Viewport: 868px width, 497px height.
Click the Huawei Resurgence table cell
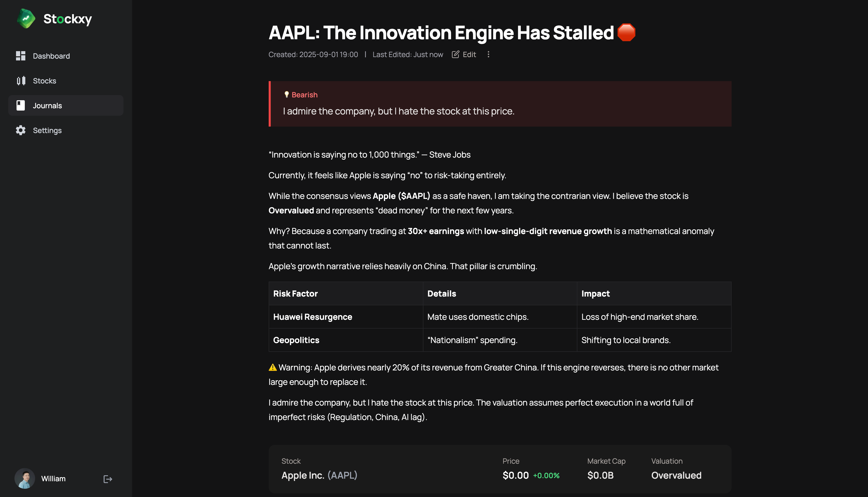345,317
